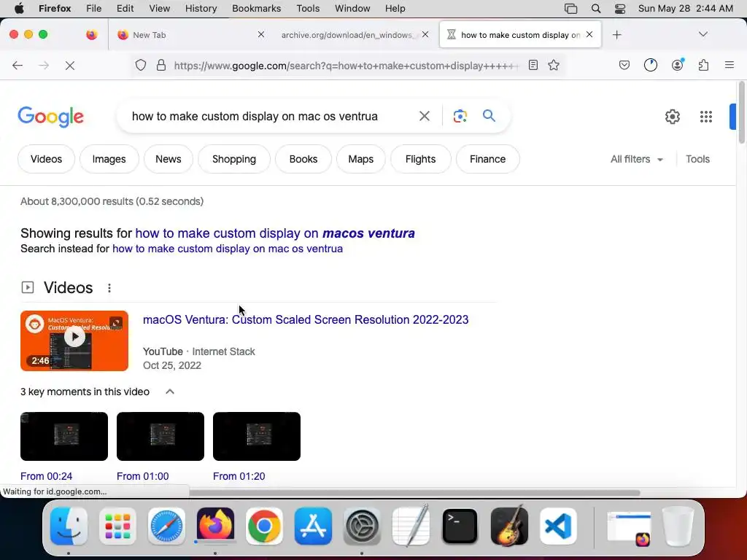This screenshot has height=560, width=747.
Task: Open Visual Studio Code from the Dock
Action: coord(558,526)
